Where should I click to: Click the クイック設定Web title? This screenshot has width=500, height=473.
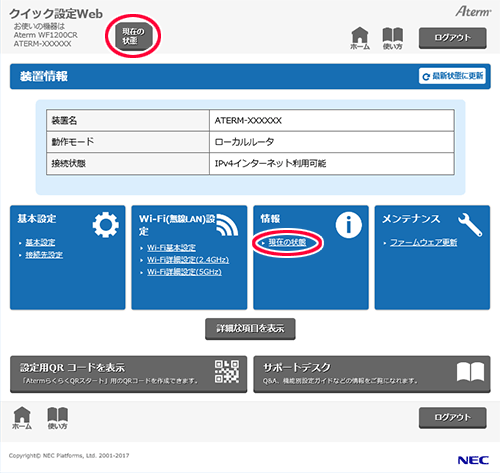click(56, 14)
